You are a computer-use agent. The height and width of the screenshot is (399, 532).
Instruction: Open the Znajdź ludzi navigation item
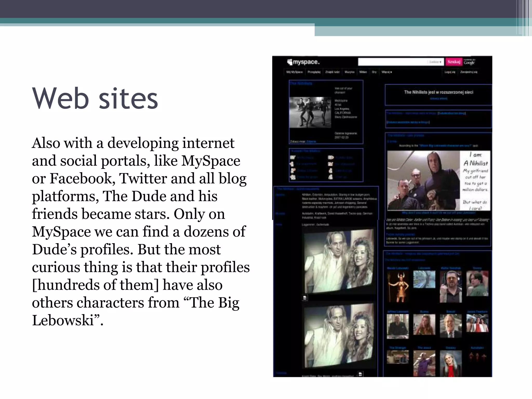(332, 72)
